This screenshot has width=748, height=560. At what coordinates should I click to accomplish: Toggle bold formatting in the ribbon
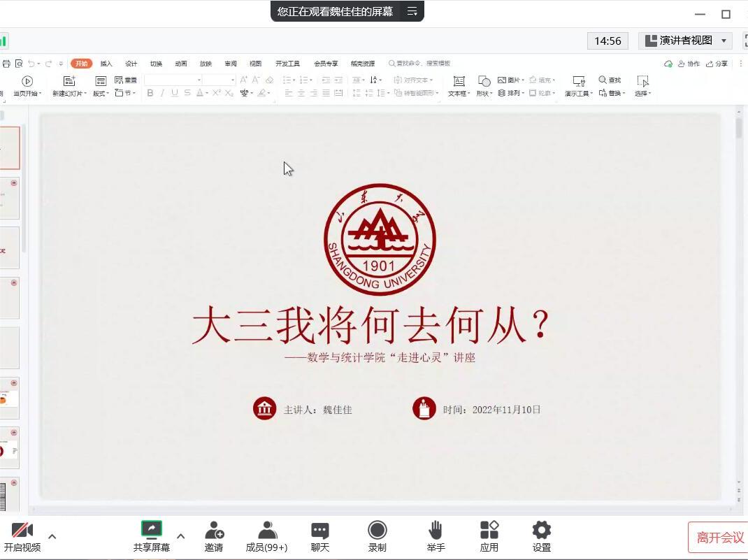coord(150,93)
